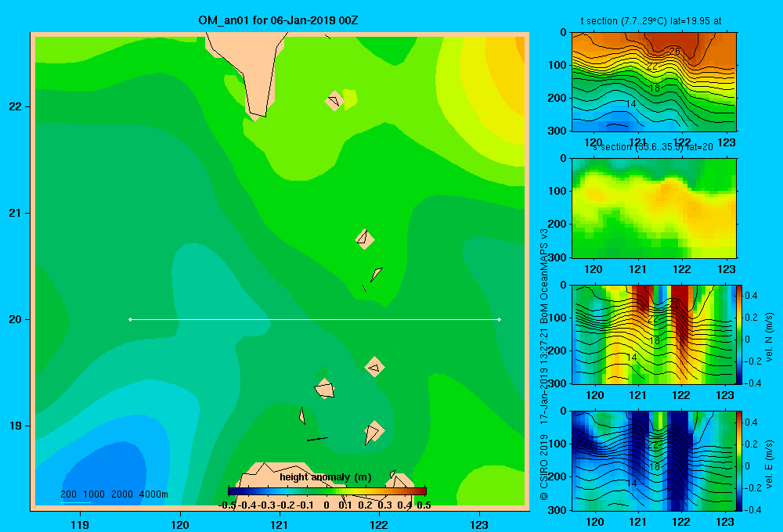Click depth label 300 on salinity section axis
Viewport: 783px width, 532px height.
tap(558, 257)
